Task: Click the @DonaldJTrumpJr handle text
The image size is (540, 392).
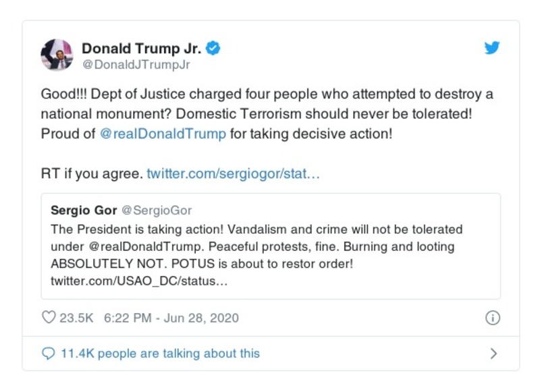Action: point(135,64)
